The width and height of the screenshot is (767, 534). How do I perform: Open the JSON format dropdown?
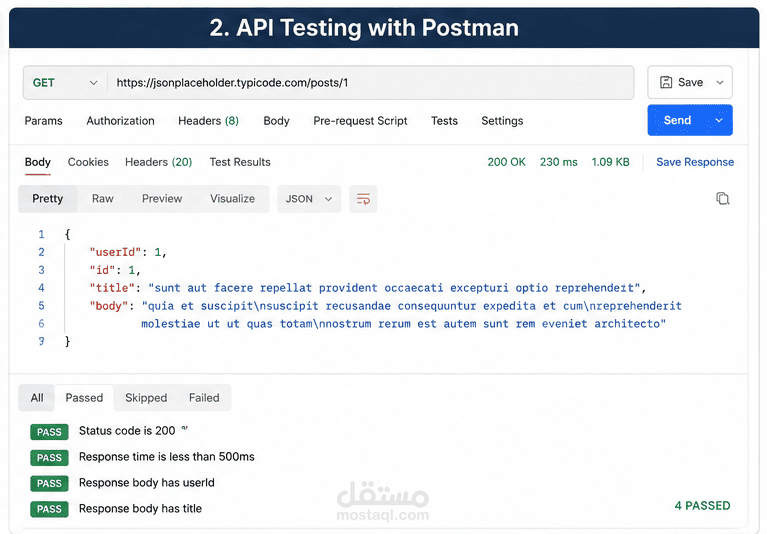[309, 199]
